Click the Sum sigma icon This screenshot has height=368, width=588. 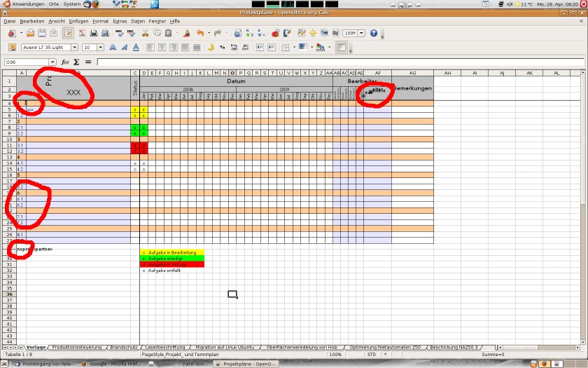(76, 62)
